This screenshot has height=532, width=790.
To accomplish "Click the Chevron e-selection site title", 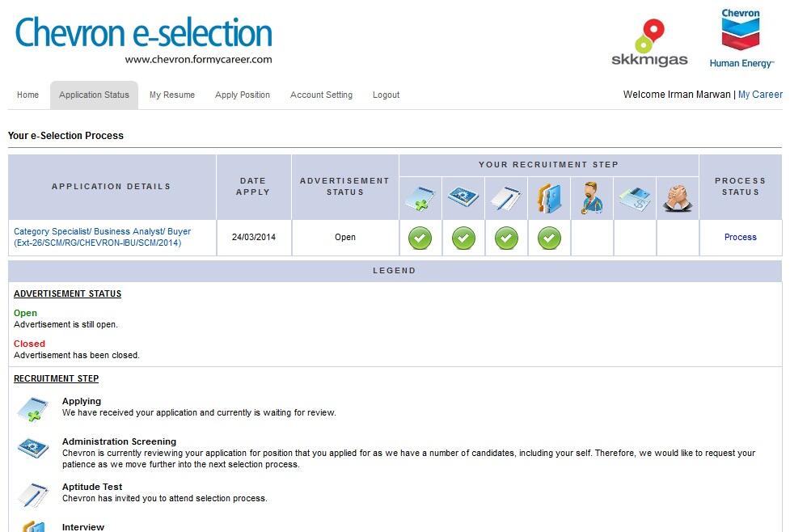I will (144, 32).
